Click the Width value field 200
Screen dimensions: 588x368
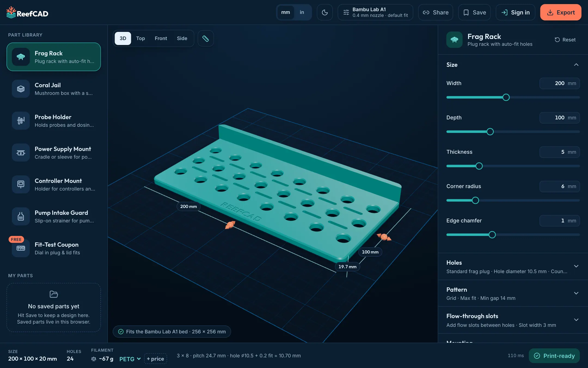pos(560,83)
